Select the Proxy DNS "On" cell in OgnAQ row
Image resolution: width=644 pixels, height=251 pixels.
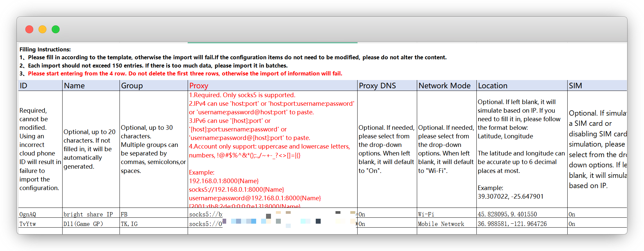coord(387,213)
